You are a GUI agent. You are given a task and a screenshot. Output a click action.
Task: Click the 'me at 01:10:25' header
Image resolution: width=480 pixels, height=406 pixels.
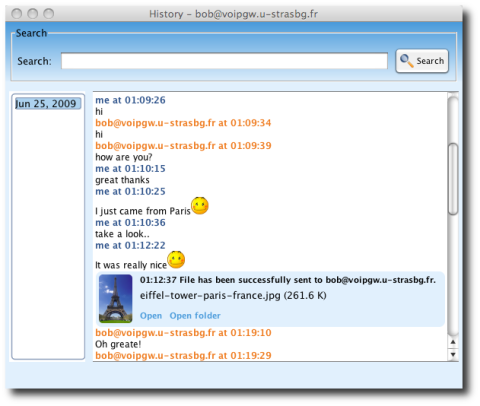[130, 191]
